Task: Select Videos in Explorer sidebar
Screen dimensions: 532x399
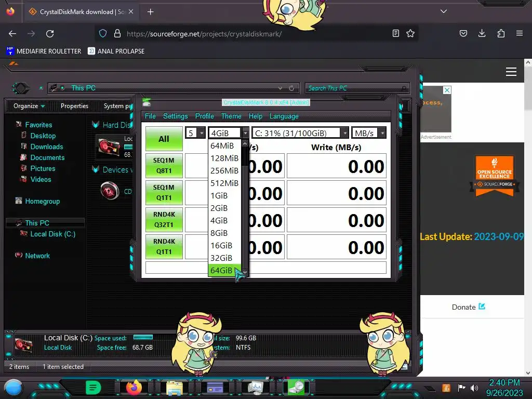Action: point(41,179)
